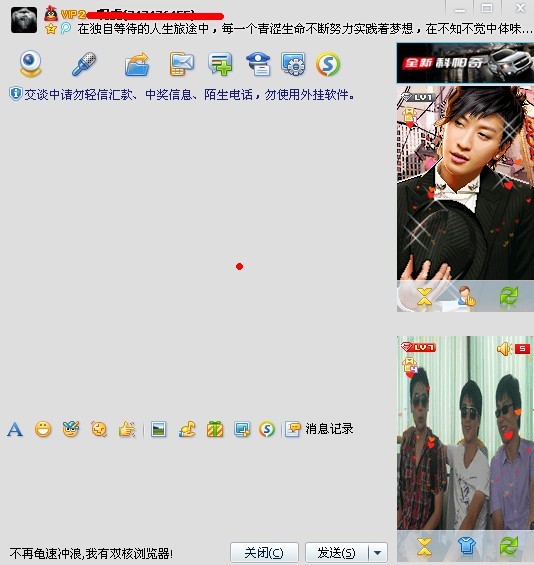534x565 pixels.
Task: Open the 全新科帕奇 car advertisement banner
Action: [465, 63]
